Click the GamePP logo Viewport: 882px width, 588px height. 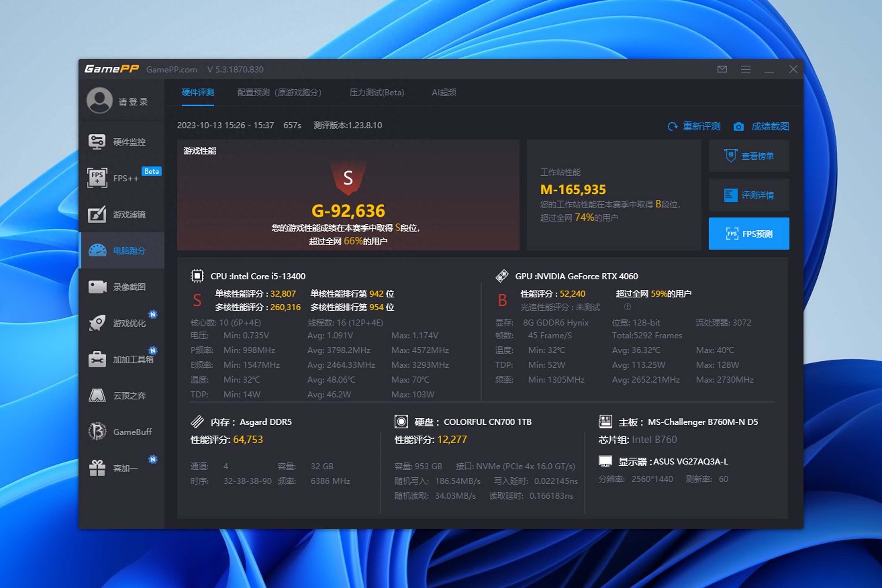[x=112, y=69]
